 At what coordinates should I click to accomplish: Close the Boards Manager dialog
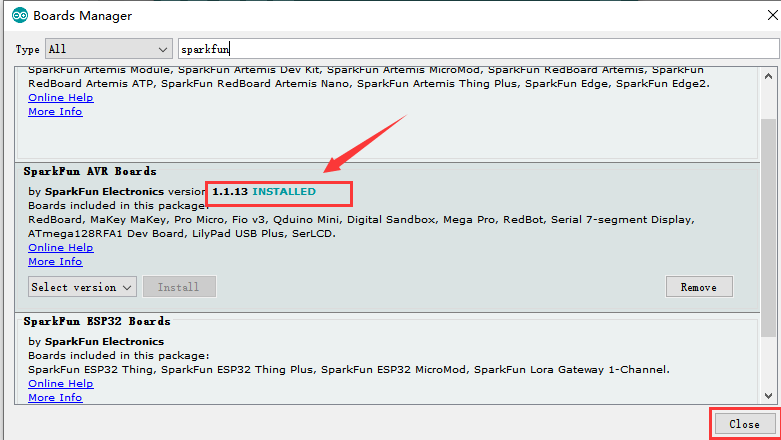tap(743, 424)
